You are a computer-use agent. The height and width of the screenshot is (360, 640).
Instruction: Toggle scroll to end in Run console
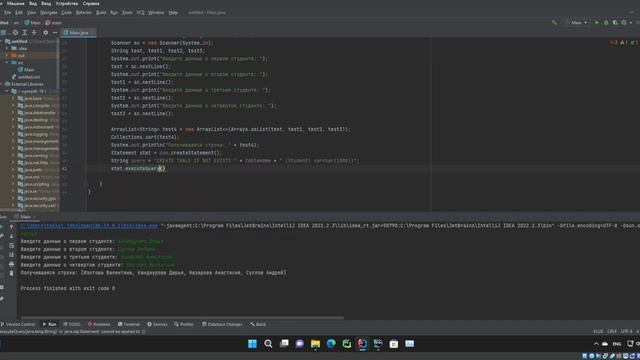coord(11,255)
